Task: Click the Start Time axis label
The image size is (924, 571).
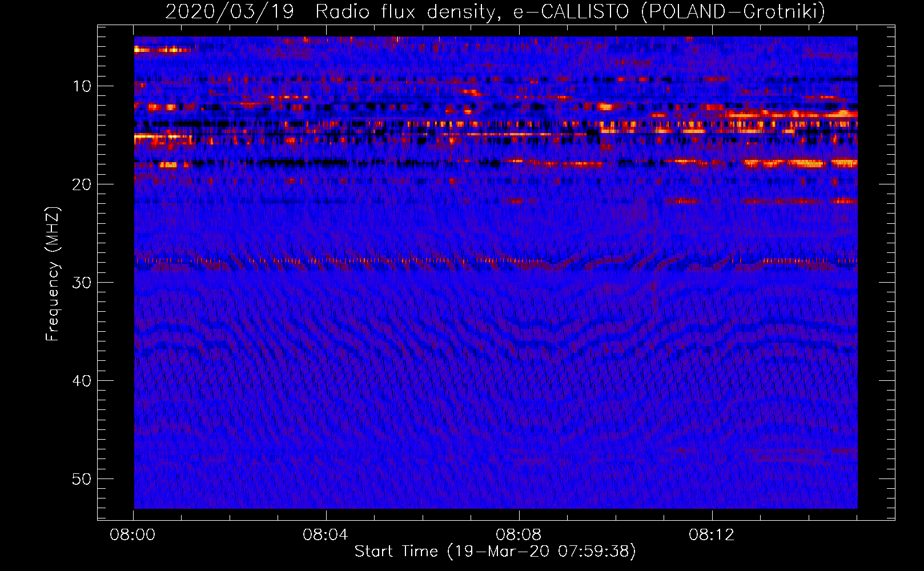Action: tap(495, 552)
